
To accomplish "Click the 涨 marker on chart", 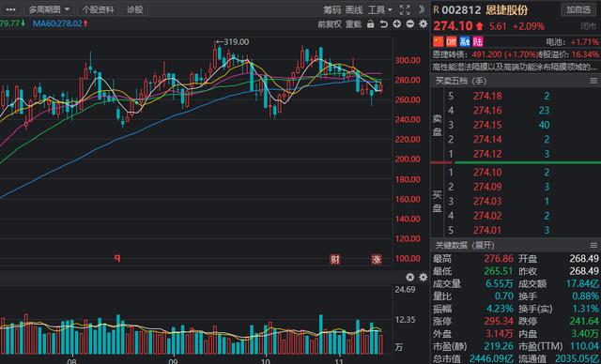I will (x=377, y=260).
